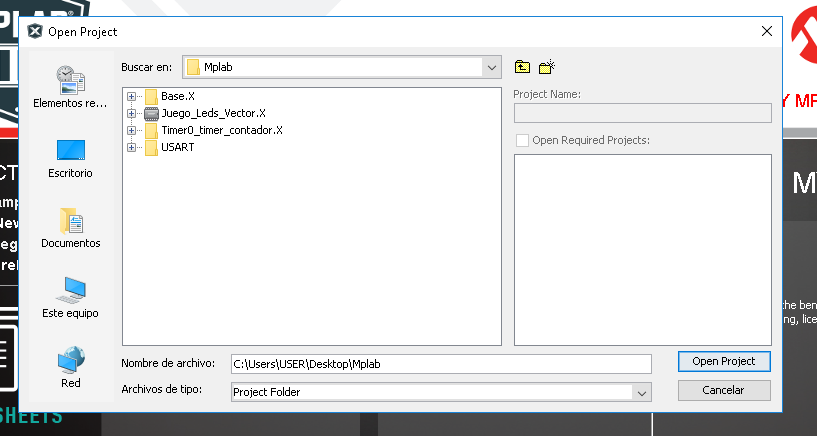
Task: Open Documentos shortcut
Action: point(70,228)
